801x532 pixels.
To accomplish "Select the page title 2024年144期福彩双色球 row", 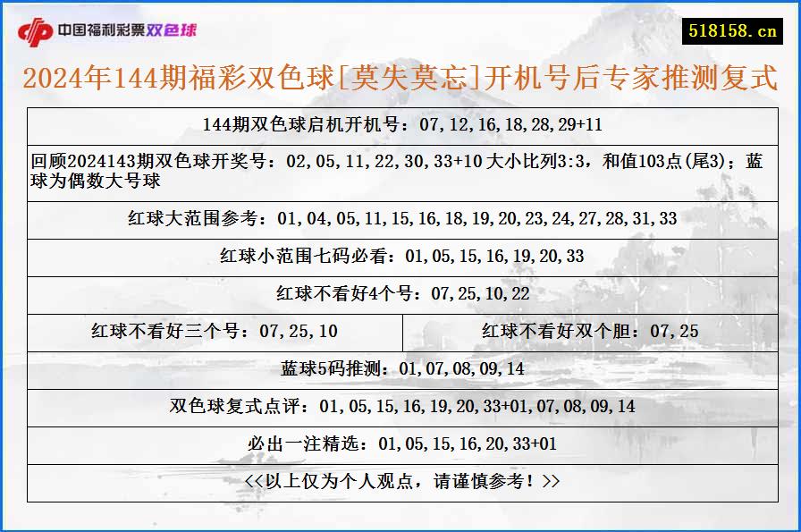I will tap(400, 79).
